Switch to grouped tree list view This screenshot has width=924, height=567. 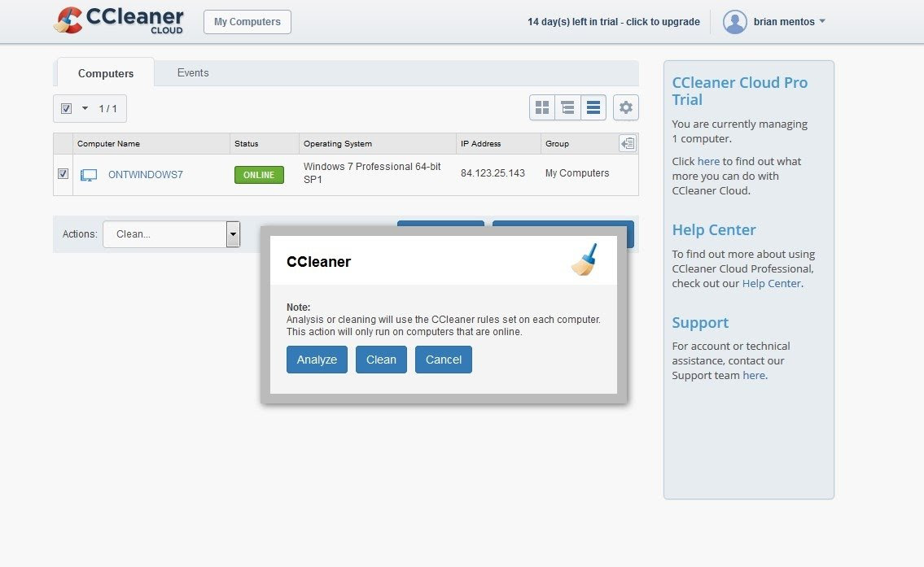point(567,107)
